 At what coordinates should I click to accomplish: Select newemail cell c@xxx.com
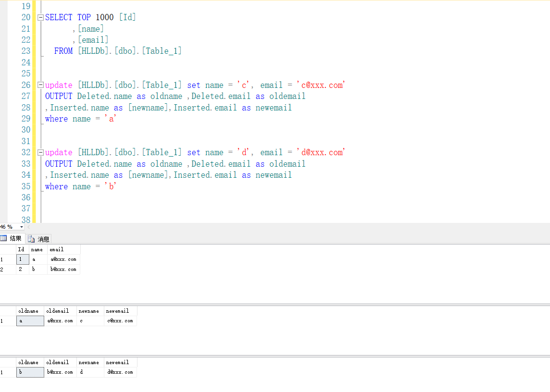pos(120,321)
